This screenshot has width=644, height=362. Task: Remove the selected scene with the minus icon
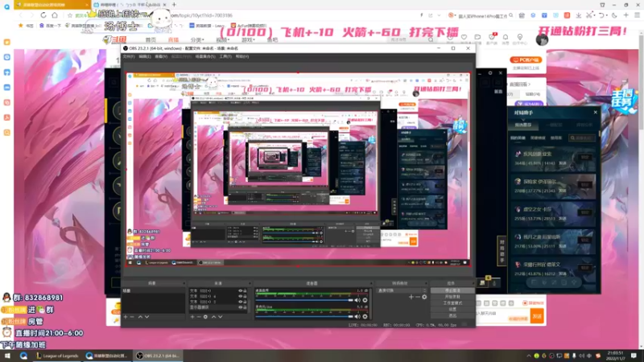point(132,317)
